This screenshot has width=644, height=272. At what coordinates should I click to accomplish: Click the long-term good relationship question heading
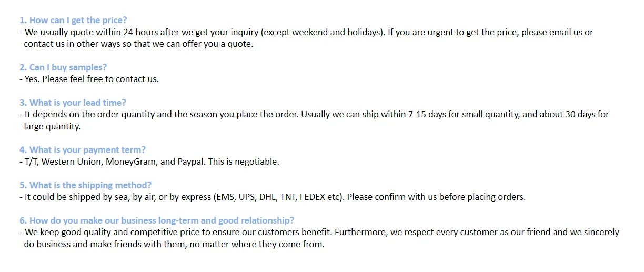coord(157,220)
